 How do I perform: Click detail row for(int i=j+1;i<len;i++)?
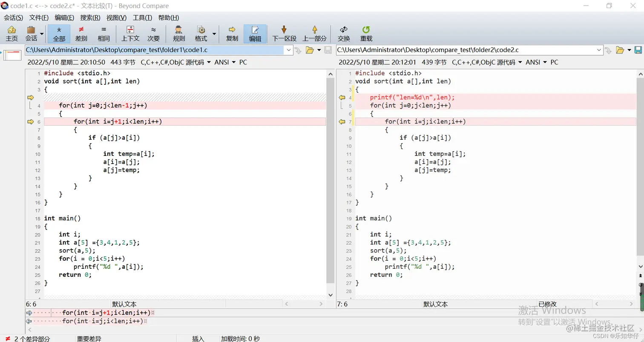pos(106,313)
